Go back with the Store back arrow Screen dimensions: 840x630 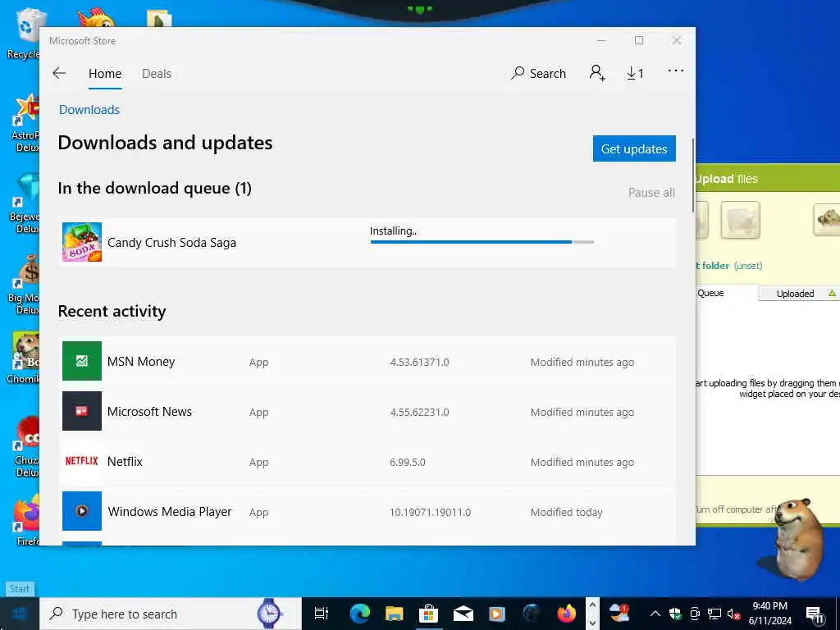pos(59,73)
